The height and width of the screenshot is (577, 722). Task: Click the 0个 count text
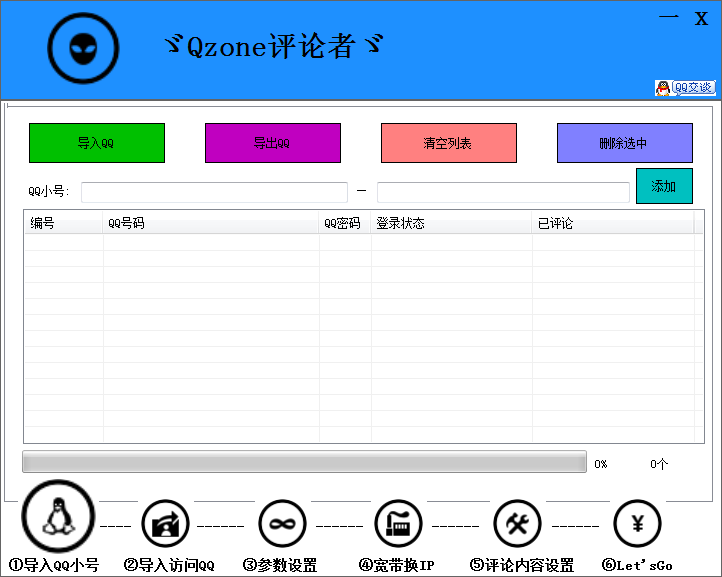pyautogui.click(x=659, y=464)
